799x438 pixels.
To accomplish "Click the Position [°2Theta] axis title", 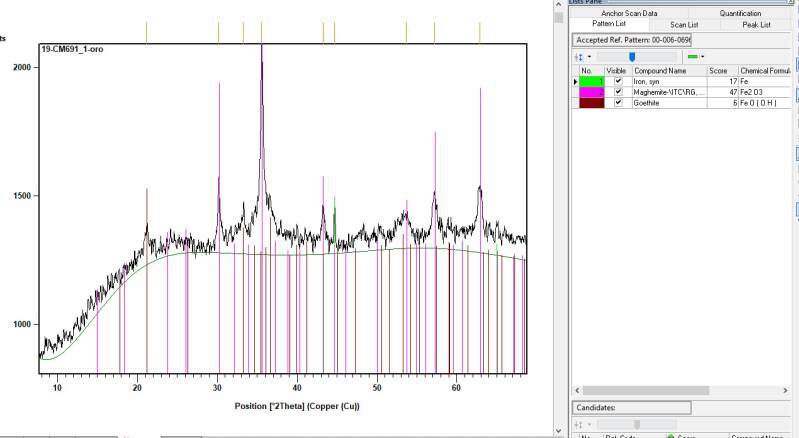I will point(297,406).
